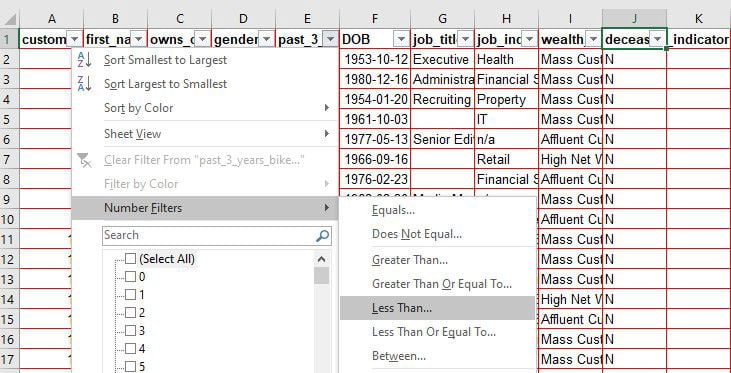Click the Retail industry cell
Screen dimensions: 731x373
pyautogui.click(x=506, y=159)
